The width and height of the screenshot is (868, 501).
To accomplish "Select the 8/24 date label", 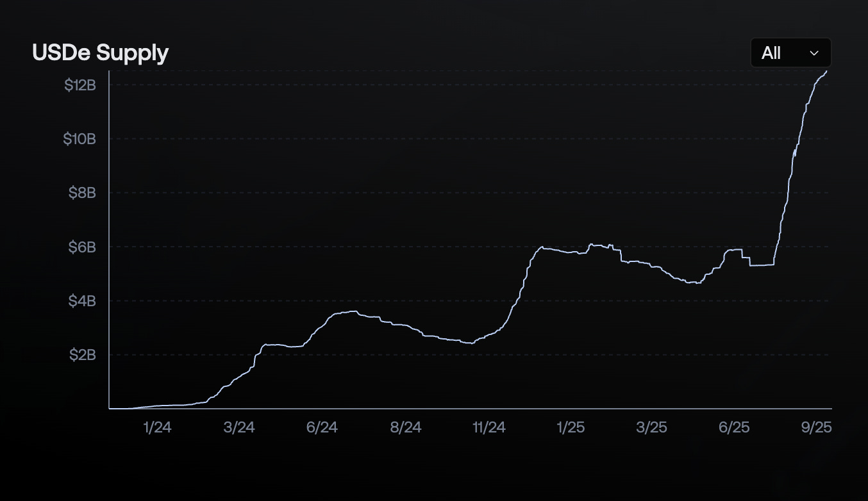I will click(x=405, y=427).
